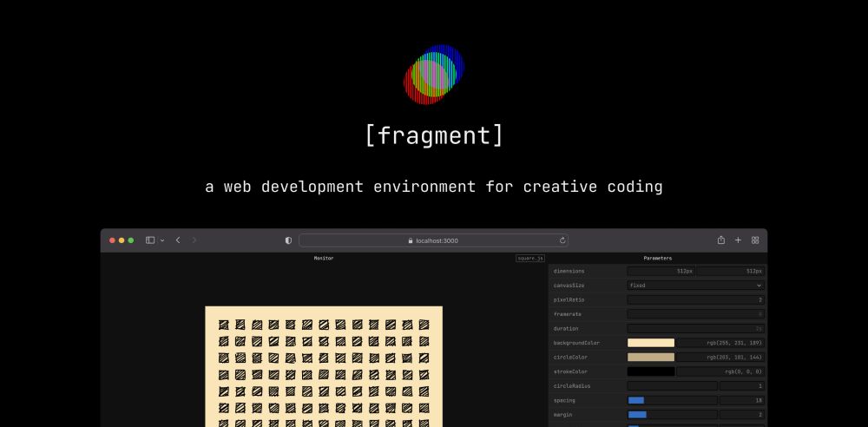Viewport: 868px width, 427px height.
Task: Click the [fragment] title text
Action: coord(434,135)
